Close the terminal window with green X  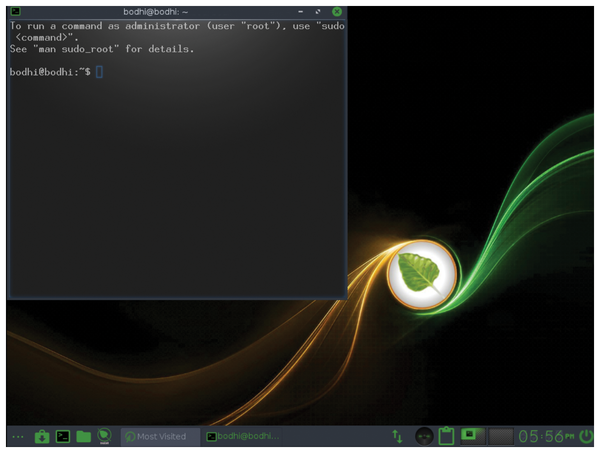point(337,12)
